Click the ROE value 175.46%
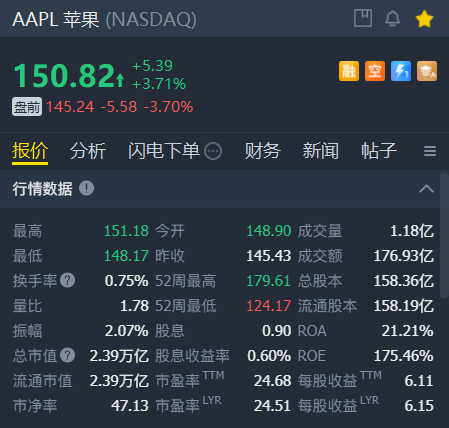The height and width of the screenshot is (428, 449). click(404, 356)
